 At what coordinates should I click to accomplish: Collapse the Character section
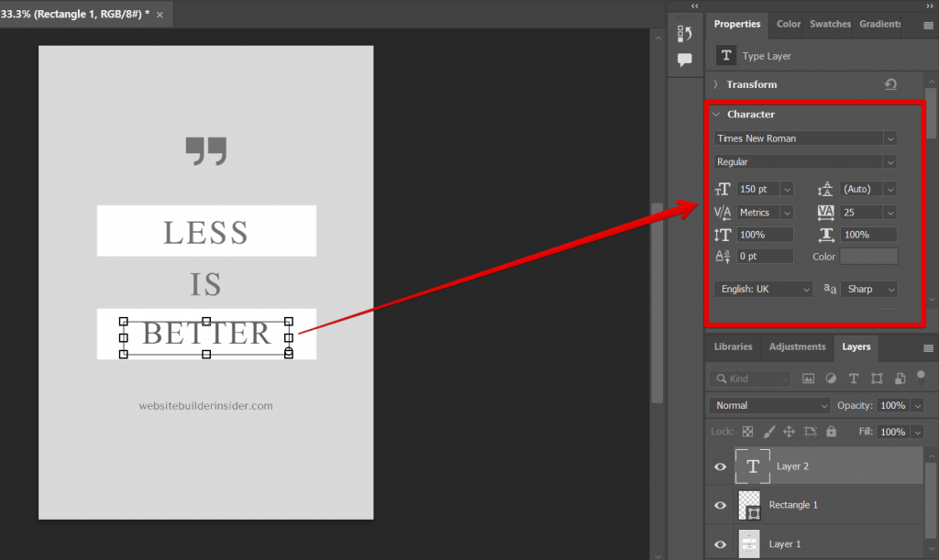tap(716, 114)
